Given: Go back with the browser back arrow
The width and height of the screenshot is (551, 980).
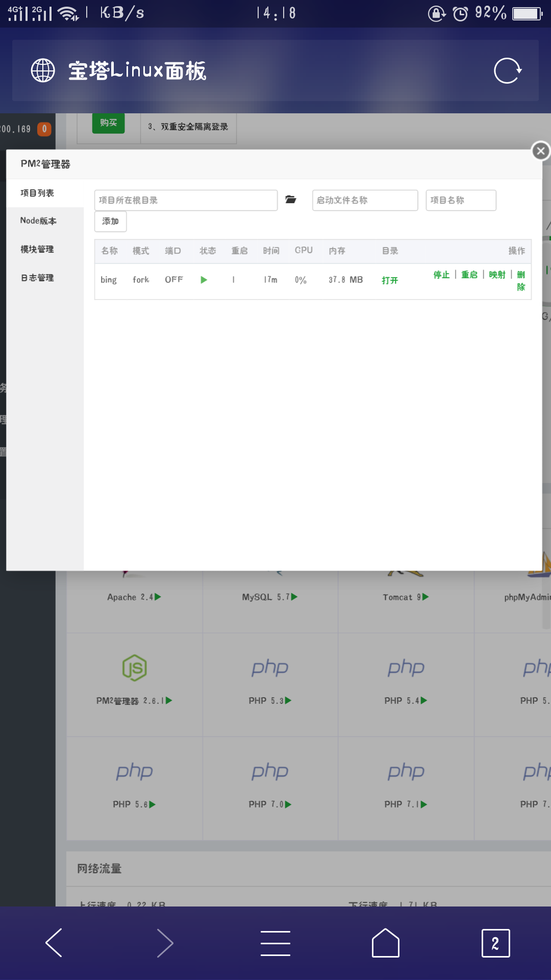Looking at the screenshot, I should coord(54,943).
